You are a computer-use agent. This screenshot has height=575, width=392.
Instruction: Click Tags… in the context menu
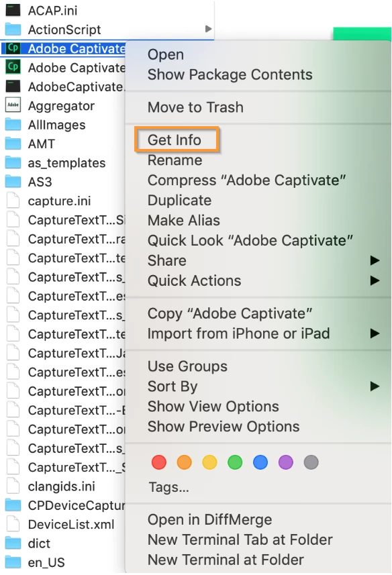tap(168, 487)
